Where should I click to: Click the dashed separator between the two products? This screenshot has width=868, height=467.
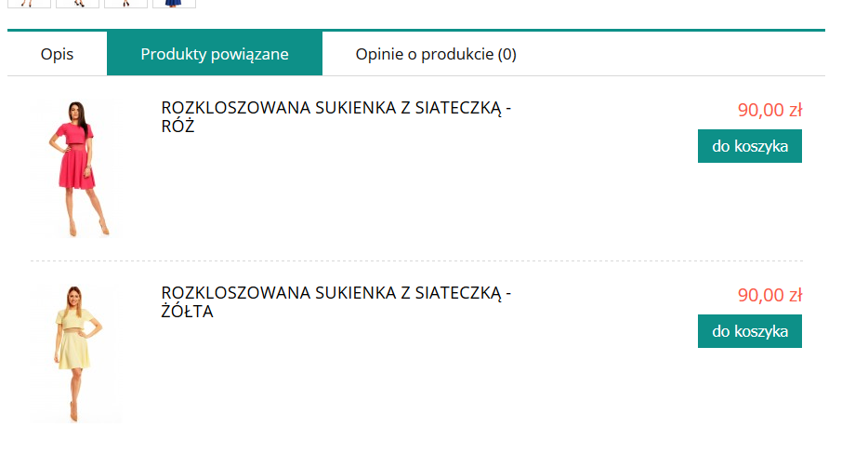click(x=417, y=260)
